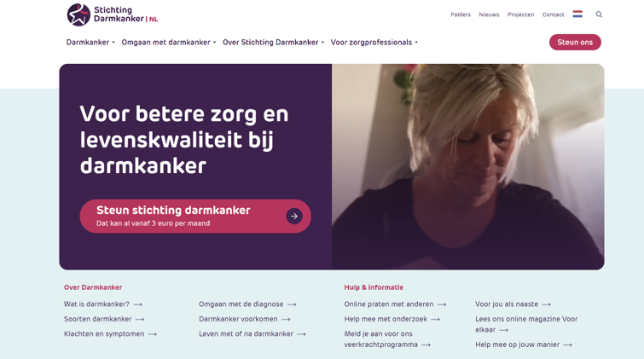
Task: Click Steun stichting darmkanker banner button
Action: coord(195,216)
